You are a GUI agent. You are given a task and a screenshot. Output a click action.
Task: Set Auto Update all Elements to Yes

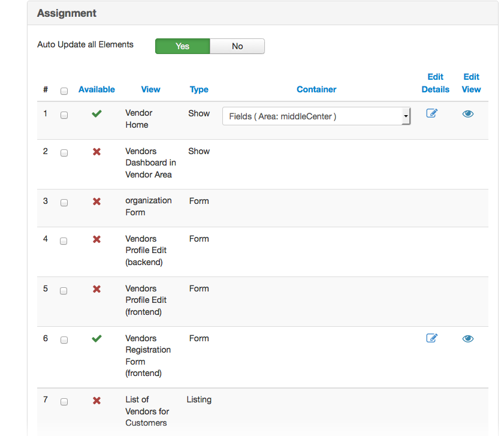[183, 46]
